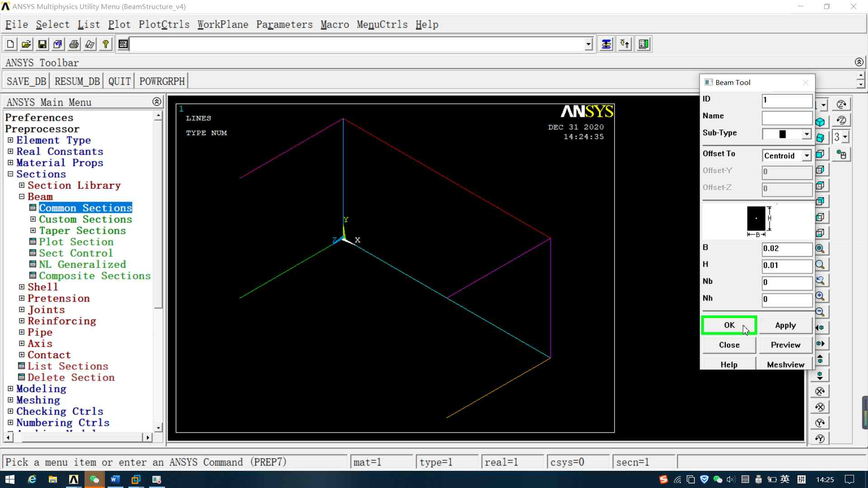Screen dimensions: 868x488
Task: Open the Sub-Type shape dropdown
Action: pos(807,134)
